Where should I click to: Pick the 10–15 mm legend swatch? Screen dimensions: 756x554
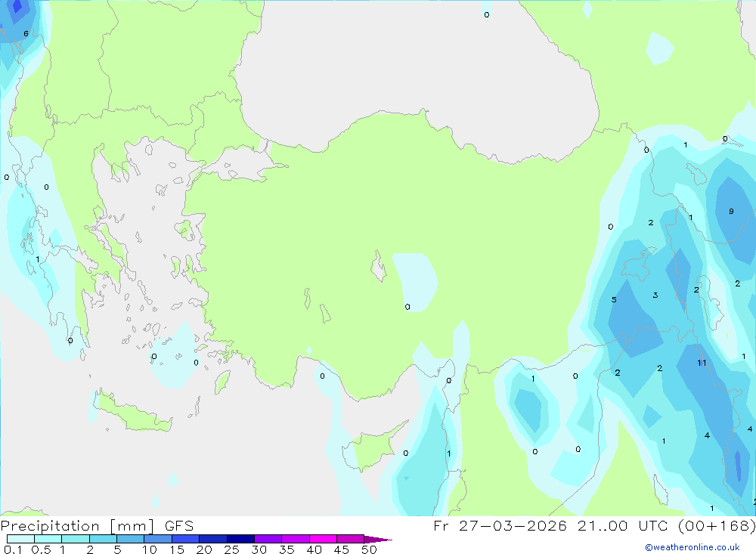tap(158, 539)
